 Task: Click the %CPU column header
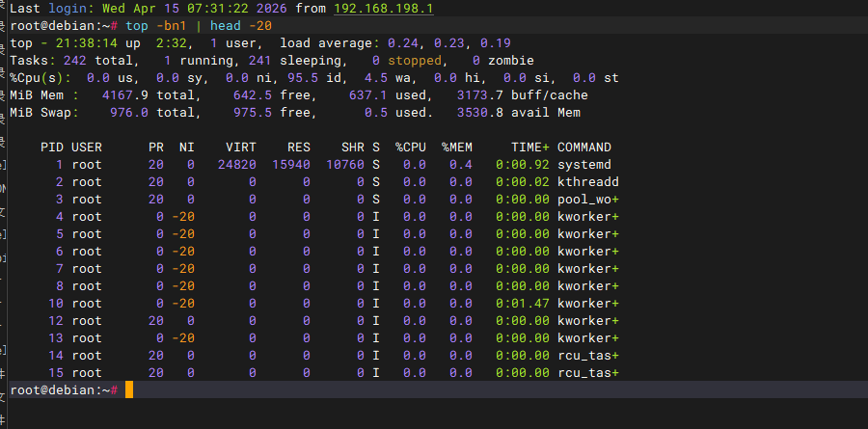[410, 147]
